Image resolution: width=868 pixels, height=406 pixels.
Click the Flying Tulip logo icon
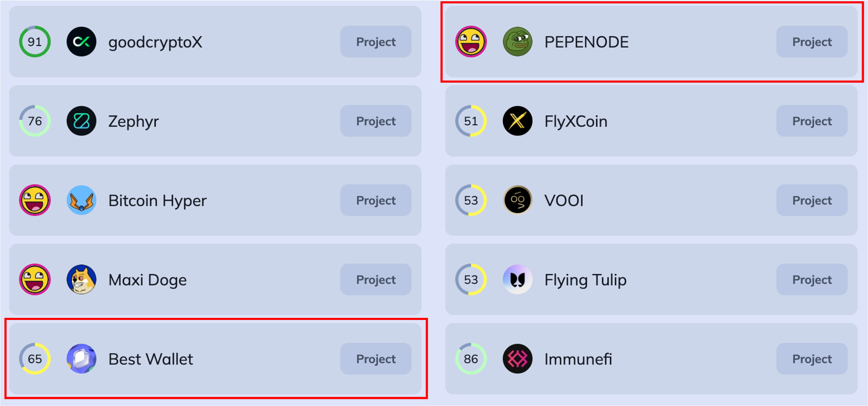coord(517,279)
